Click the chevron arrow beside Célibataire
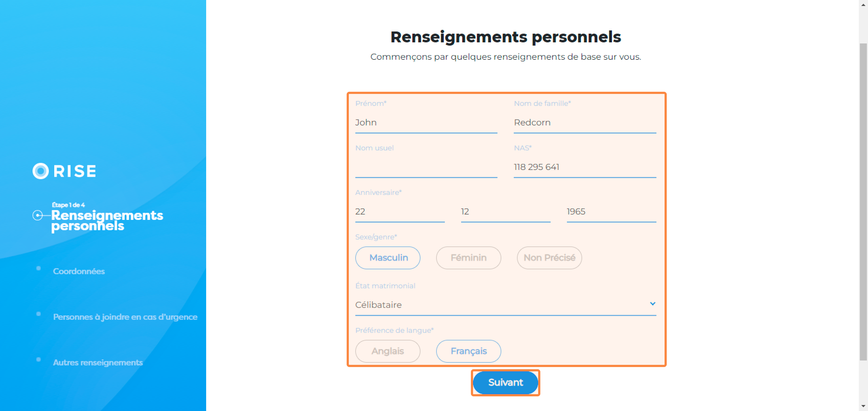The height and width of the screenshot is (411, 868). tap(652, 304)
